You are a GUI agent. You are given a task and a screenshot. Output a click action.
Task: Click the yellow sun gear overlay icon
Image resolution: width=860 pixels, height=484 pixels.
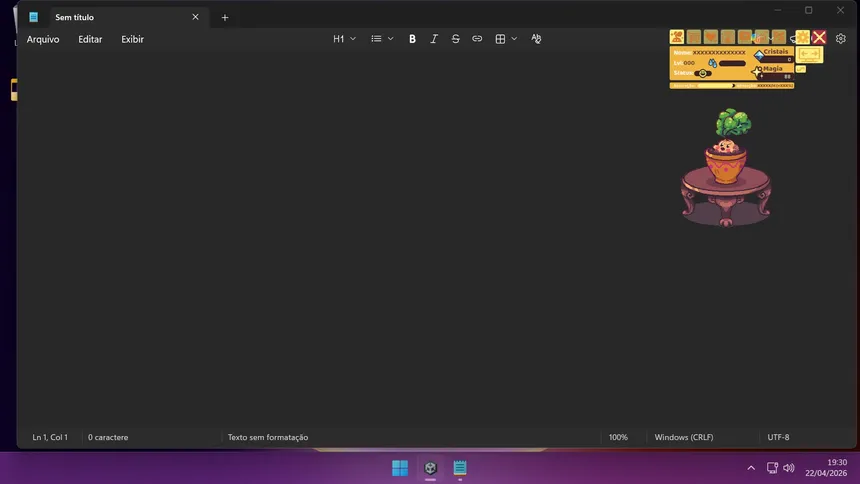802,37
